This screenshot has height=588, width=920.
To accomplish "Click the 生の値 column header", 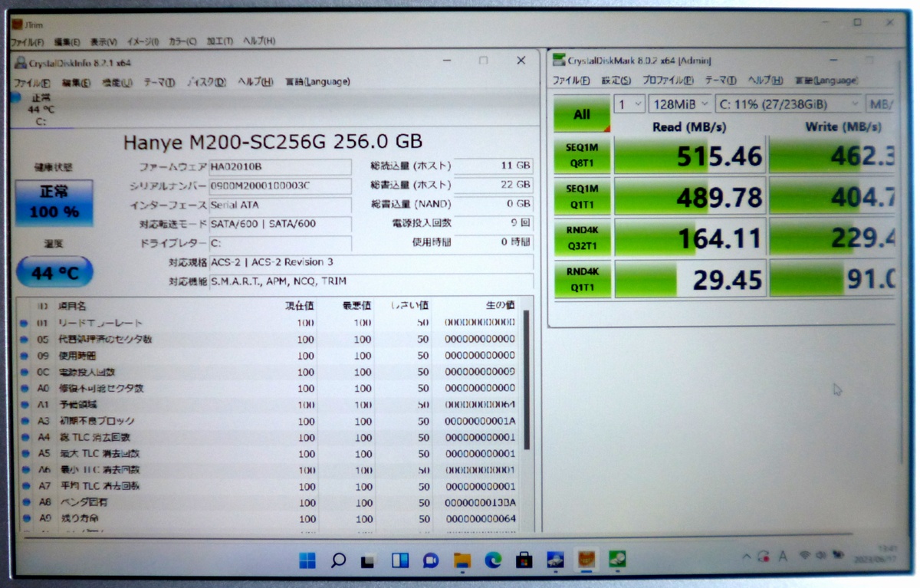I will point(498,305).
